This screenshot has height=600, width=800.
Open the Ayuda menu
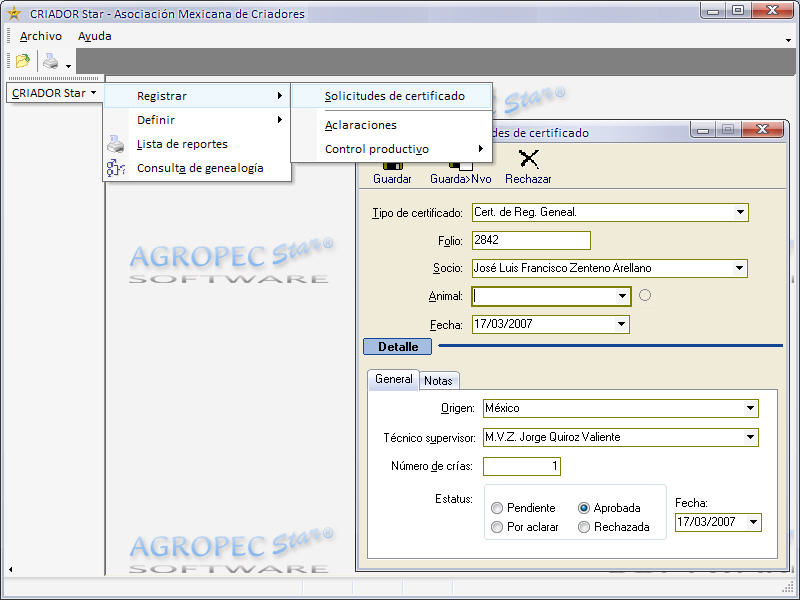click(94, 36)
